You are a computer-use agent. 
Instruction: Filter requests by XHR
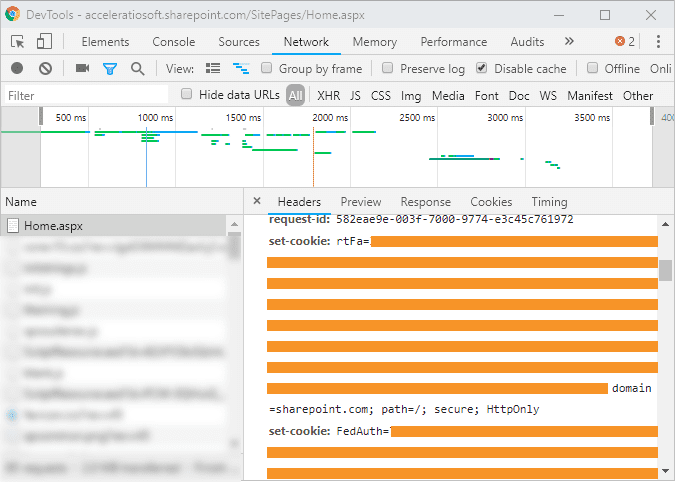tap(329, 95)
